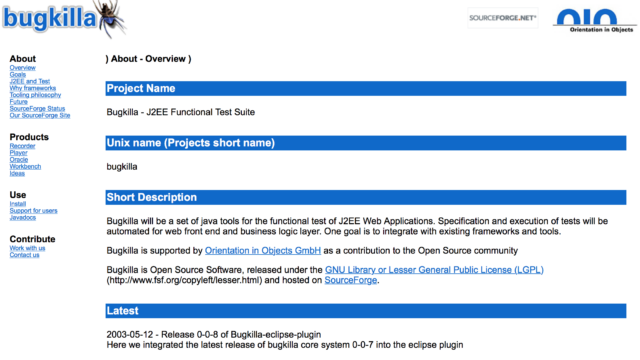Click the Products sidebar heading

[x=29, y=137]
